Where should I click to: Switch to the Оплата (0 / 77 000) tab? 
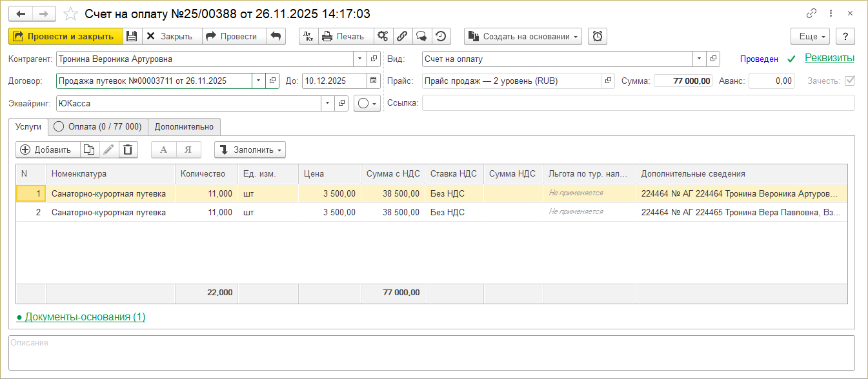(98, 126)
